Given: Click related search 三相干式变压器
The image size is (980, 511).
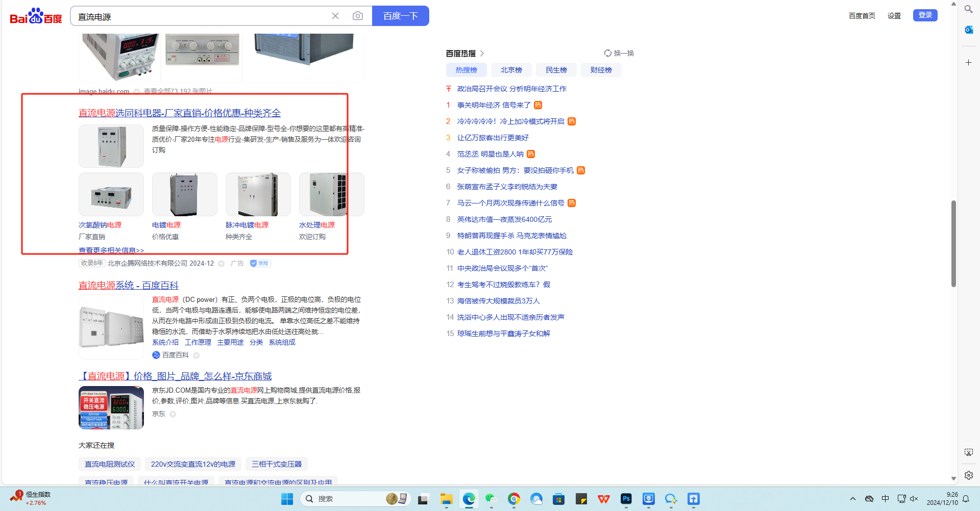Looking at the screenshot, I should pyautogui.click(x=277, y=464).
